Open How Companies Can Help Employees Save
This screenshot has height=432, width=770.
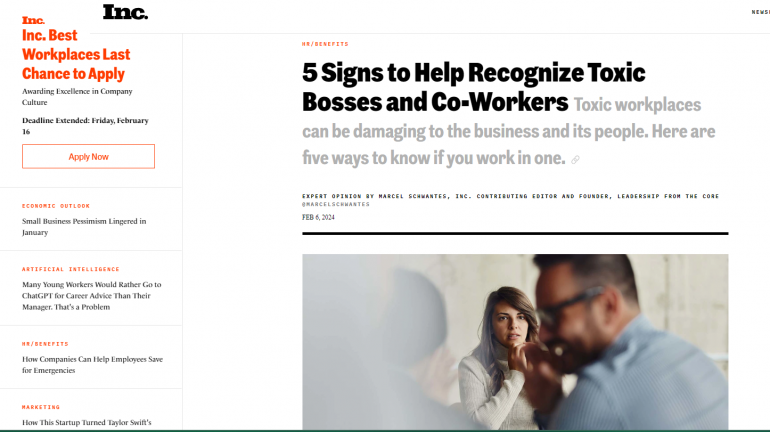click(92, 365)
